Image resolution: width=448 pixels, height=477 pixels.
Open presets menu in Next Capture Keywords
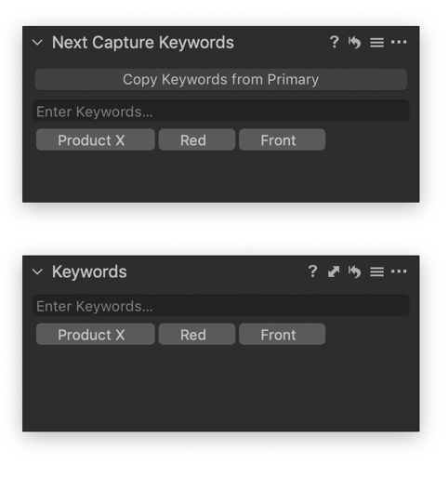(376, 43)
